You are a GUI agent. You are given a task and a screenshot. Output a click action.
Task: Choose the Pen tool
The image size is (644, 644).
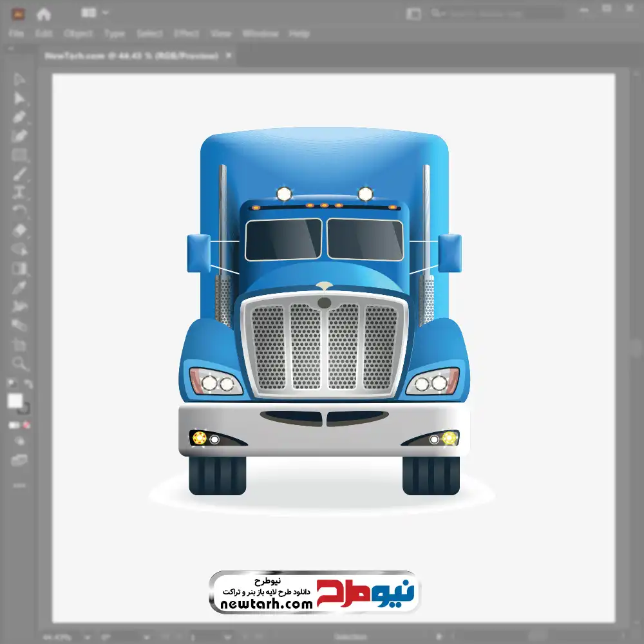[19, 117]
